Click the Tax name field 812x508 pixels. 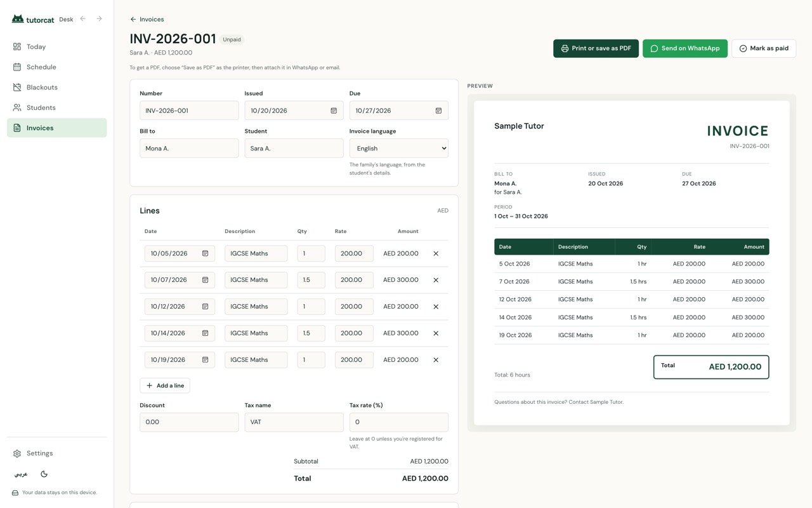click(x=294, y=422)
